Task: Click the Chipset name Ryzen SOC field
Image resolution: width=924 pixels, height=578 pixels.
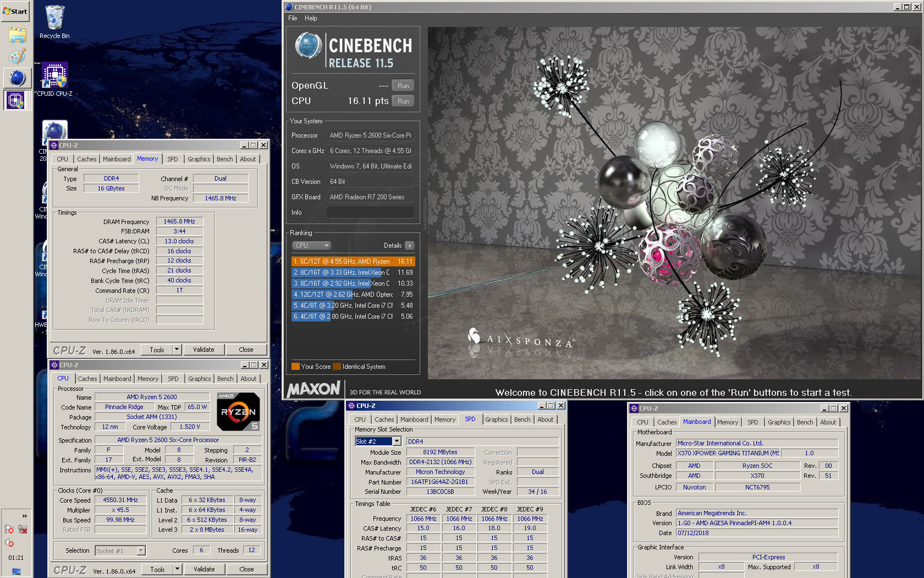Action: [757, 466]
